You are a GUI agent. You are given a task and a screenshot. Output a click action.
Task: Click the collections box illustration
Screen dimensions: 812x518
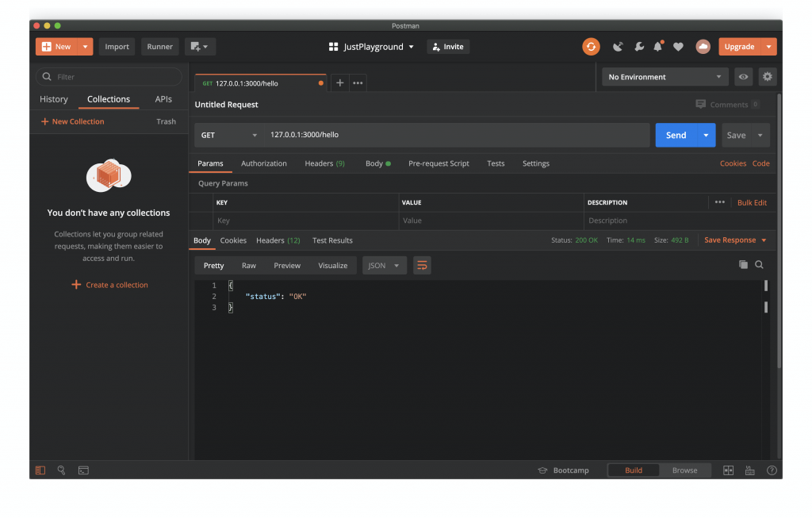point(109,175)
